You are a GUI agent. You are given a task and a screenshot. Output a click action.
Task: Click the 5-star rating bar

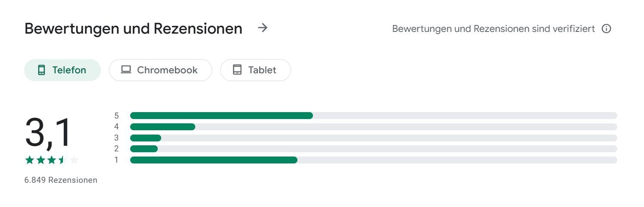point(373,116)
